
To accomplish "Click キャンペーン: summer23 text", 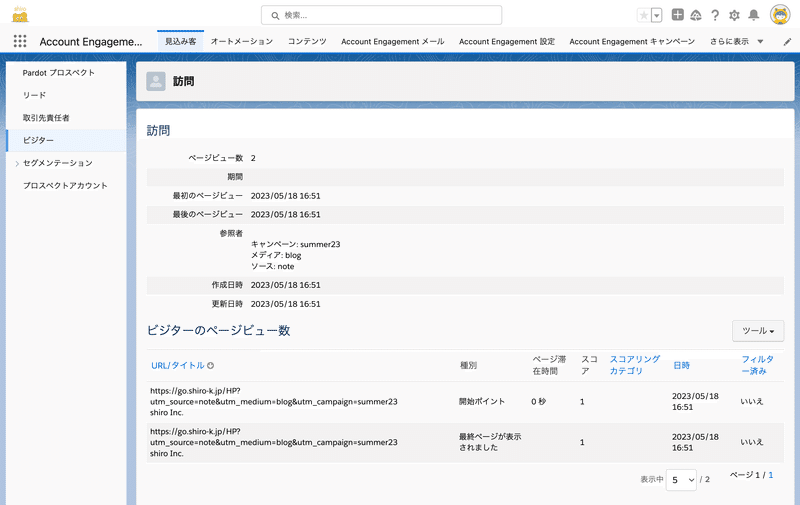I will (x=295, y=244).
